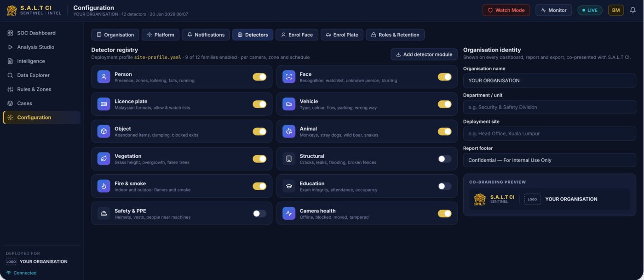Image resolution: width=644 pixels, height=280 pixels.
Task: Open the Organisation tab
Action: point(115,35)
